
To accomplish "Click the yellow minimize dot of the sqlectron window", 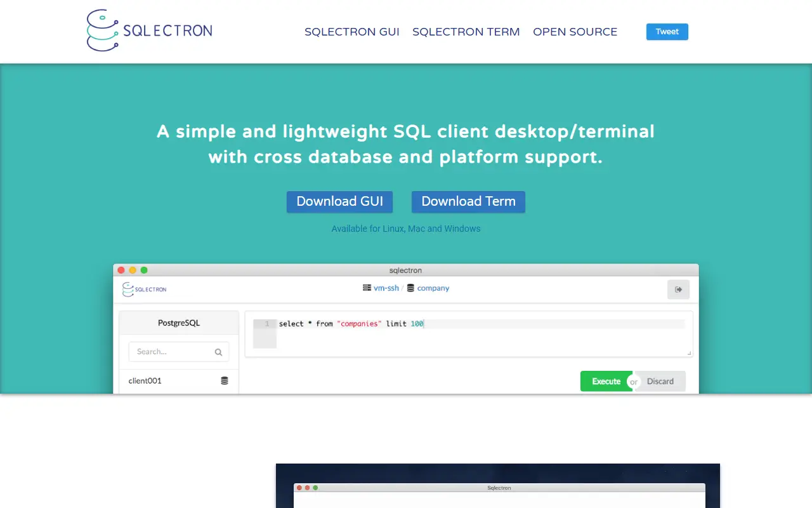I will tap(133, 270).
